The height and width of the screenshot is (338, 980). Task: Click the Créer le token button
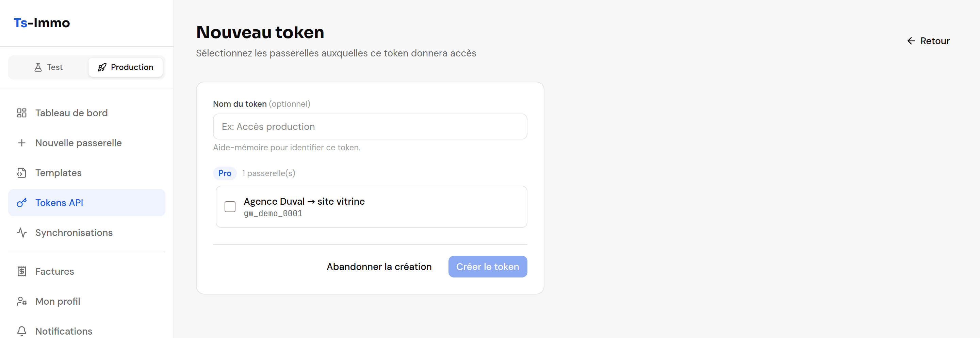(x=488, y=267)
